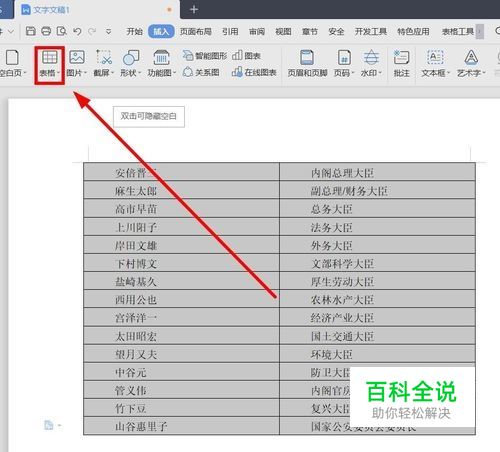Insert a 图表 chart
The height and width of the screenshot is (452, 500).
click(246, 56)
